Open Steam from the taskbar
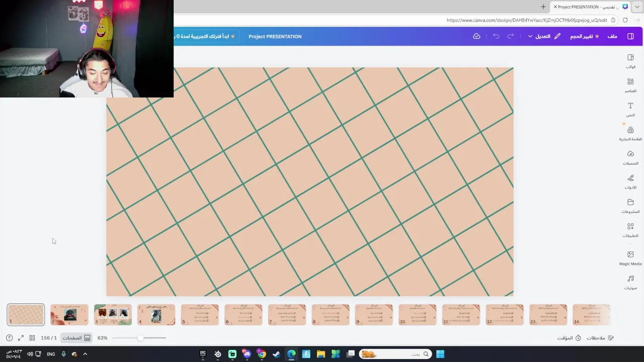Image resolution: width=644 pixels, height=362 pixels. (276, 354)
